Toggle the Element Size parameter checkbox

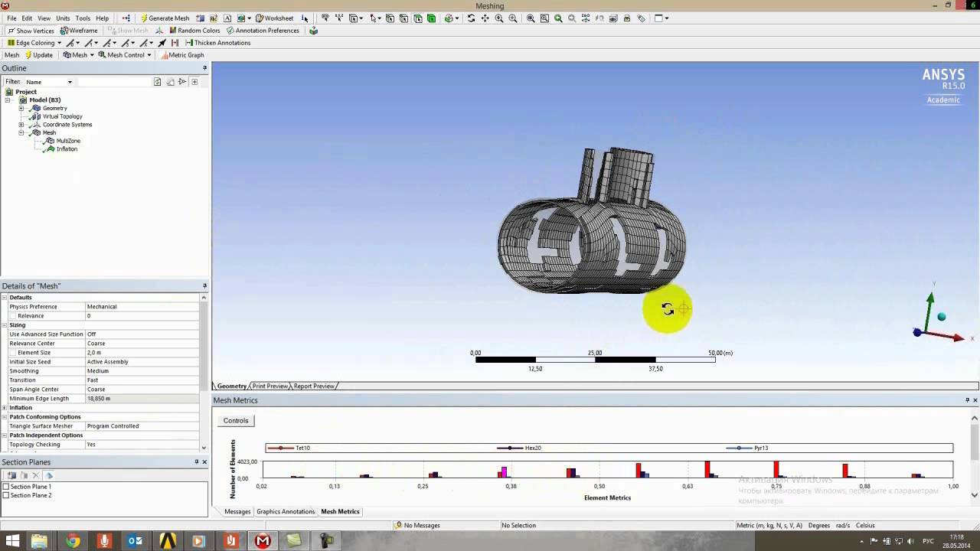tap(13, 353)
